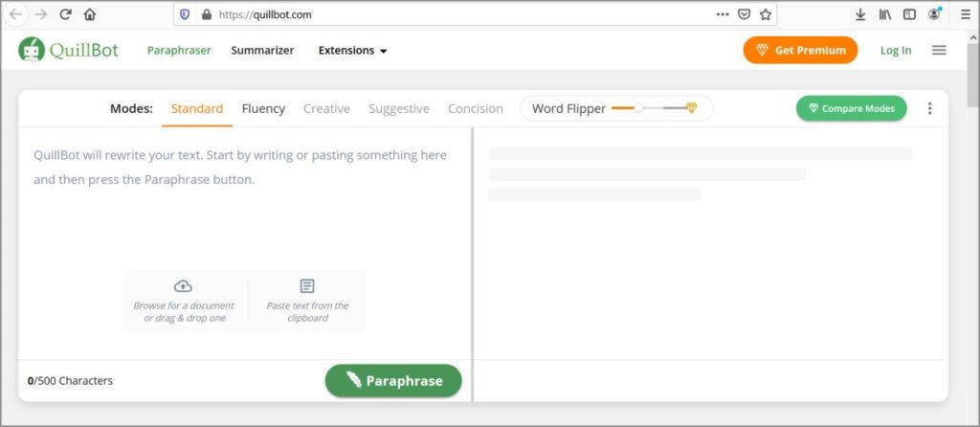Bookmark this page with the star icon
The image size is (980, 427).
(x=766, y=14)
